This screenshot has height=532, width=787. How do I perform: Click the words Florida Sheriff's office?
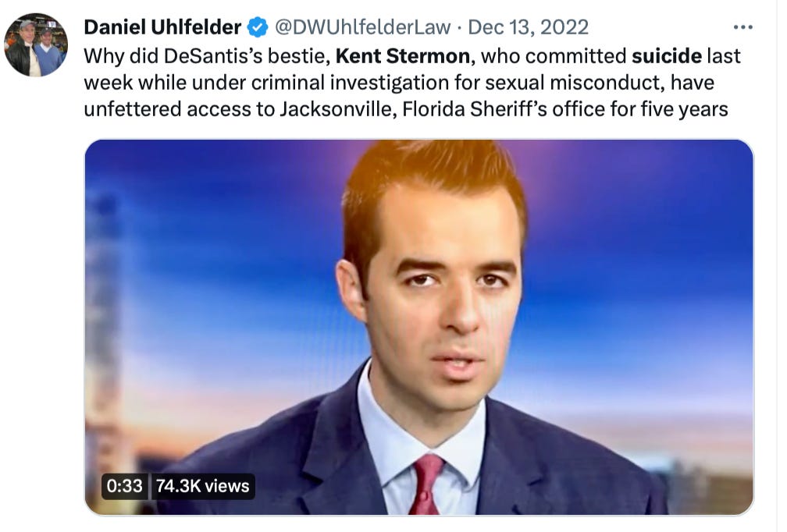pyautogui.click(x=504, y=109)
